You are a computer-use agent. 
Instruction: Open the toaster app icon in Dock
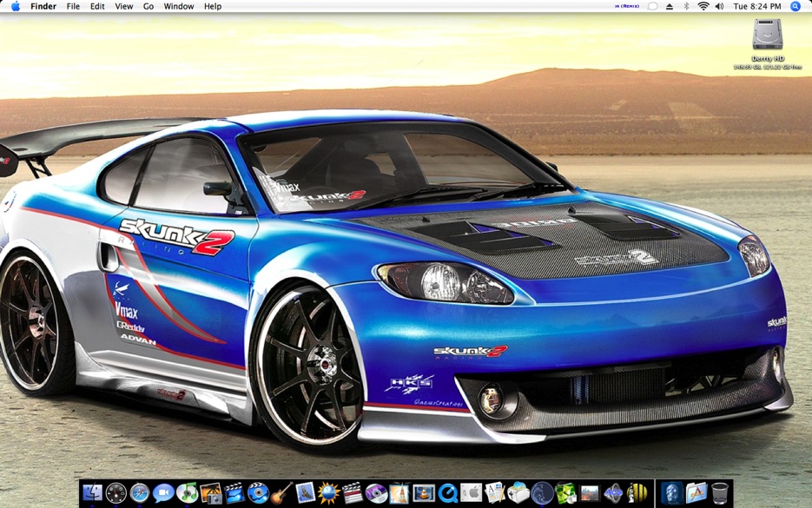518,493
